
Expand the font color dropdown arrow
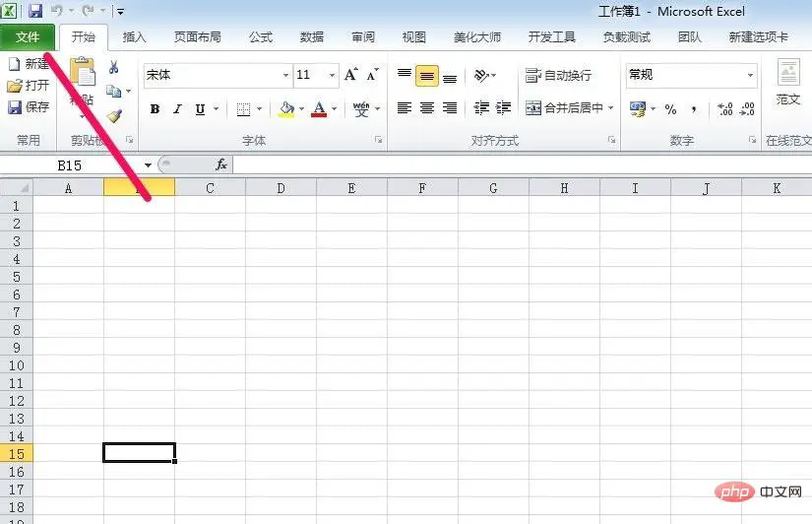(x=335, y=109)
